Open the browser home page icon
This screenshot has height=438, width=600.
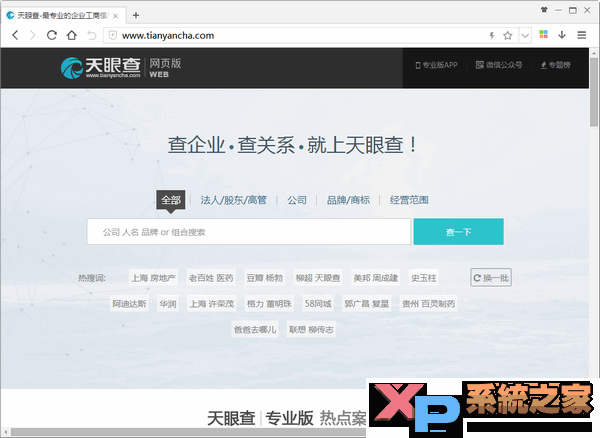tap(72, 35)
